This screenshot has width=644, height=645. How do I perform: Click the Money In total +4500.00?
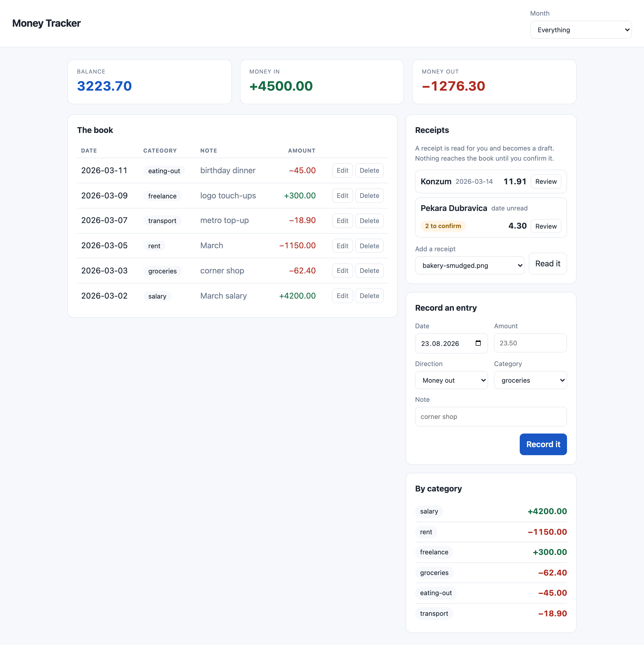[281, 86]
